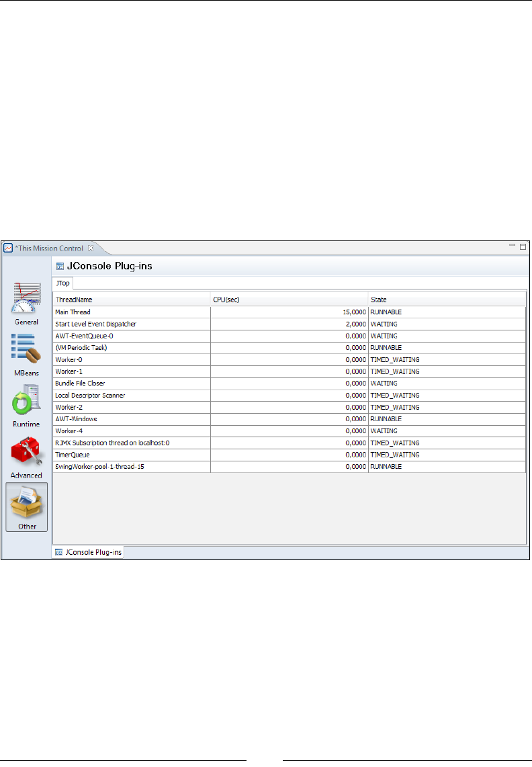The width and height of the screenshot is (532, 767).
Task: Switch to the JTop tab
Action: point(62,283)
